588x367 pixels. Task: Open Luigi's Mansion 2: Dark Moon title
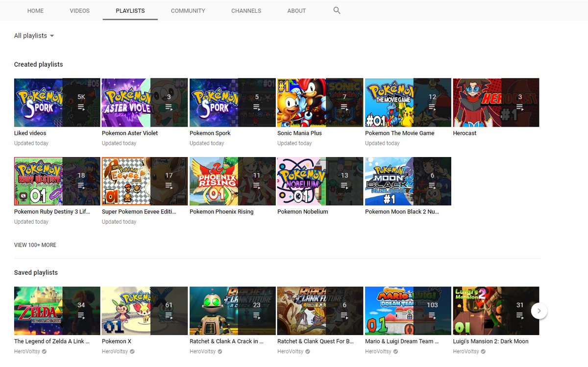pos(490,341)
